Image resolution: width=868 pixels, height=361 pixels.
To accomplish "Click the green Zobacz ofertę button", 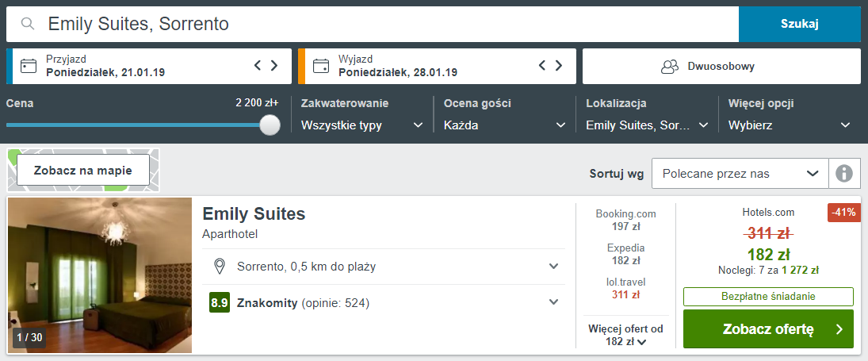I will [x=768, y=329].
